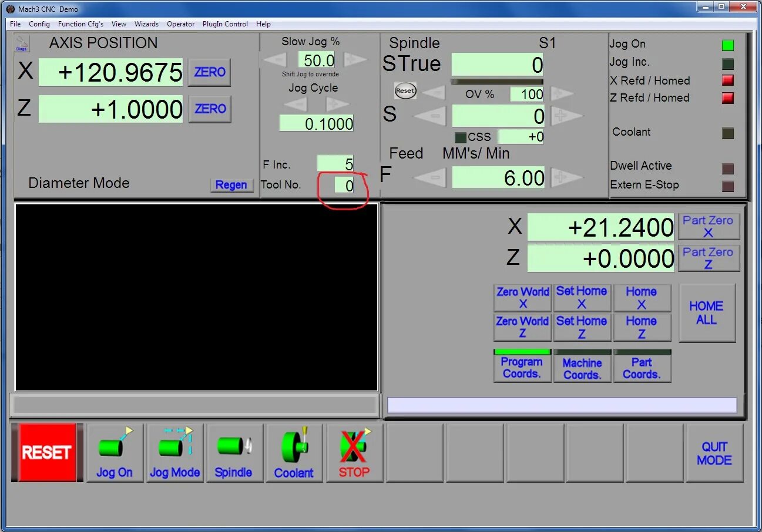
Task: Toggle the CSS indicator box
Action: [x=461, y=137]
